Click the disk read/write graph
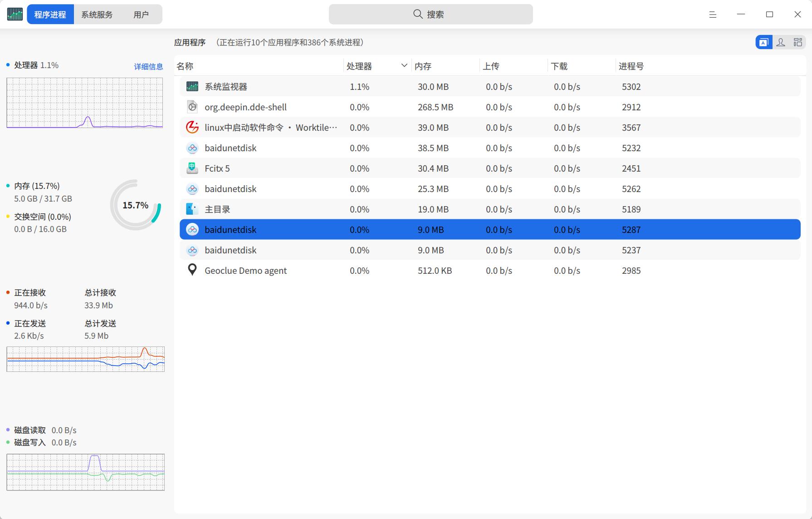The height and width of the screenshot is (519, 812). tap(85, 472)
